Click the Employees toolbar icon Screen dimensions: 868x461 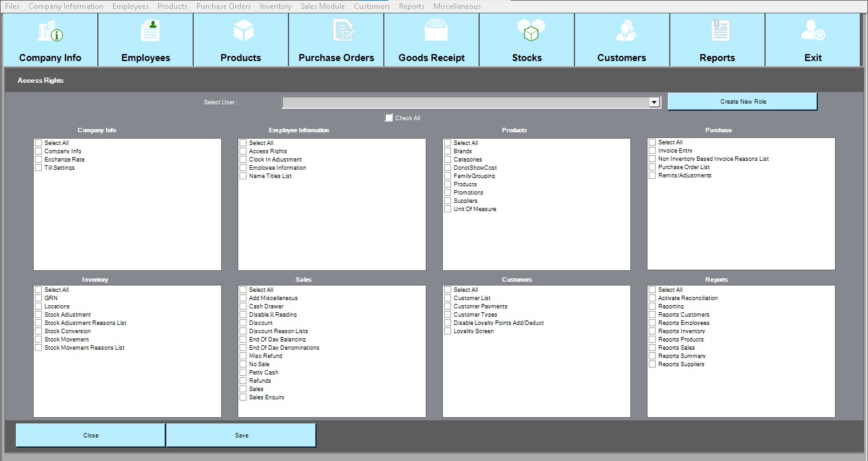pos(146,40)
